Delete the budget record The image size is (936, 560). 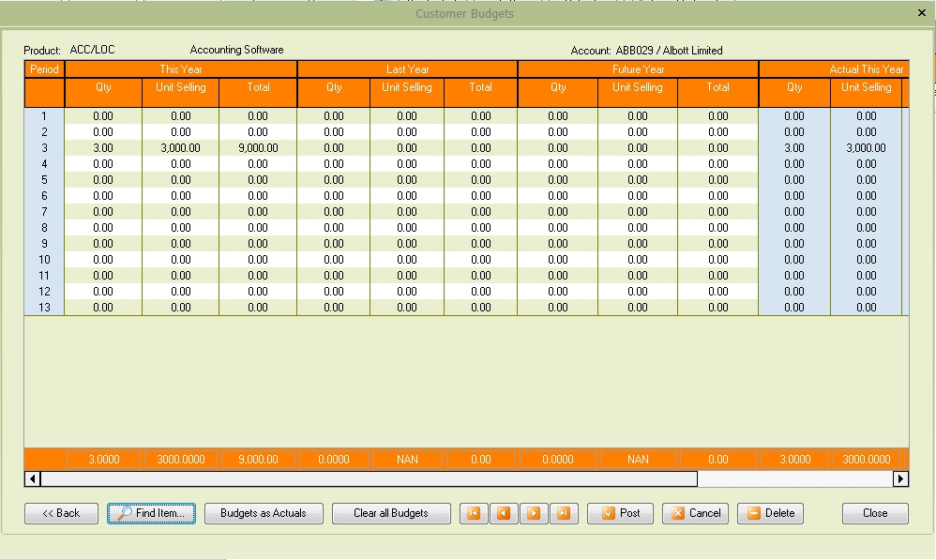(x=770, y=513)
